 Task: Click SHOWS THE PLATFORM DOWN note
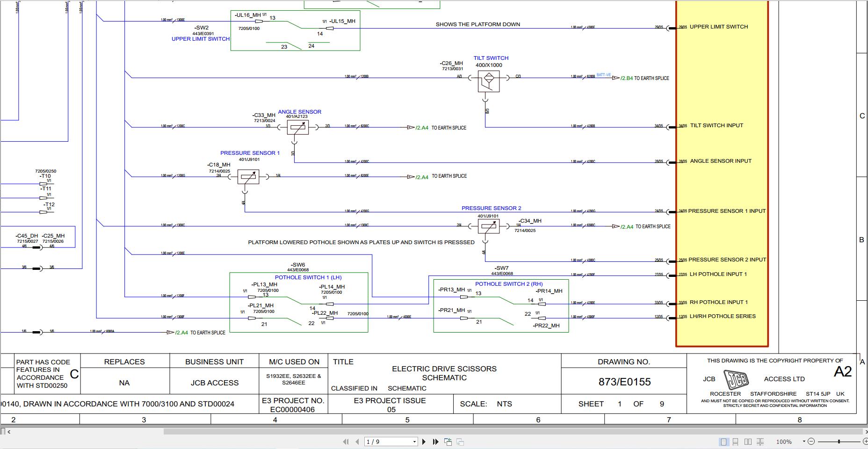coord(477,24)
